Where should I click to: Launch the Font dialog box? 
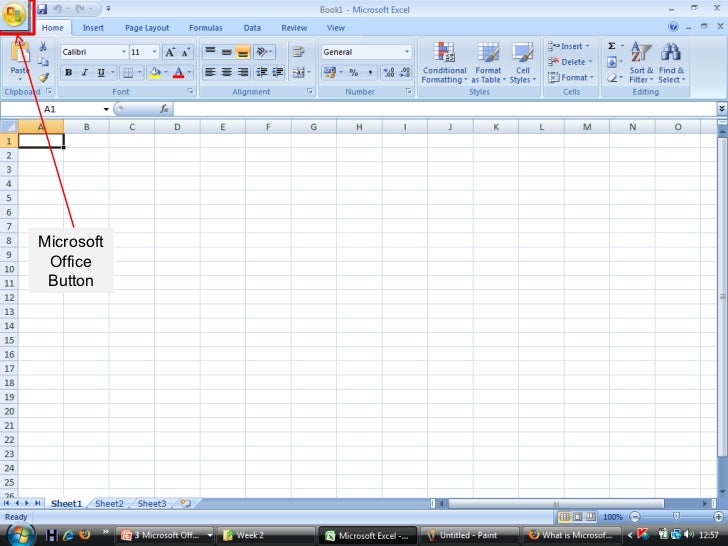[x=190, y=91]
